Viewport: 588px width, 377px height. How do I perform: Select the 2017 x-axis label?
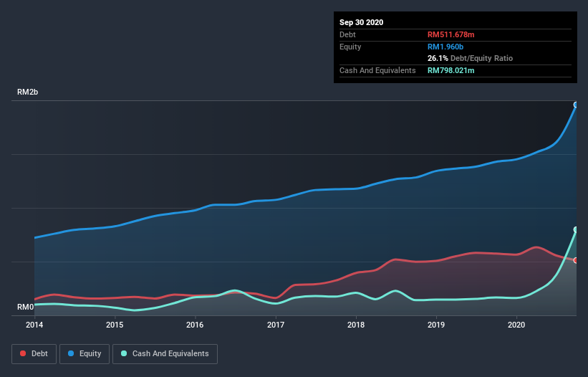click(275, 325)
